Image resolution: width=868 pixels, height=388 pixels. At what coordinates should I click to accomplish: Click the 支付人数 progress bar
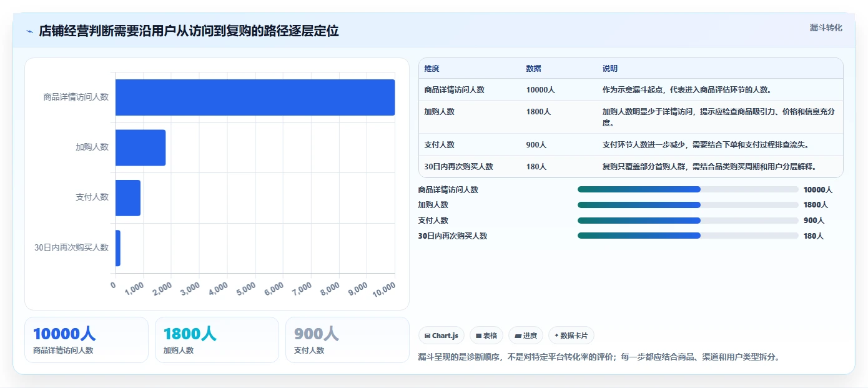(688, 221)
